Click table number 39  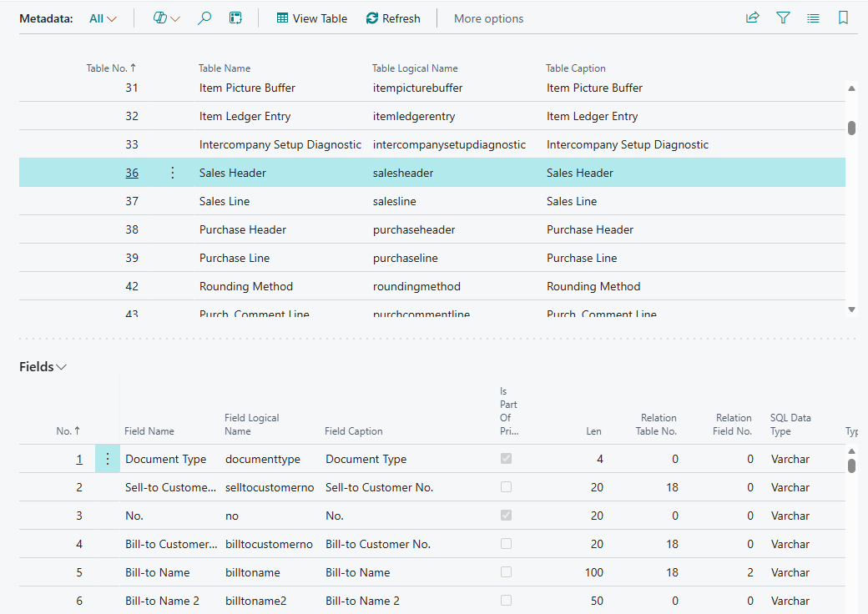click(x=132, y=258)
